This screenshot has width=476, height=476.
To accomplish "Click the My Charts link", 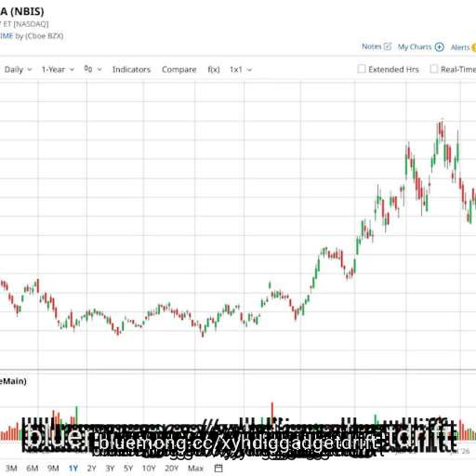I will pos(415,47).
